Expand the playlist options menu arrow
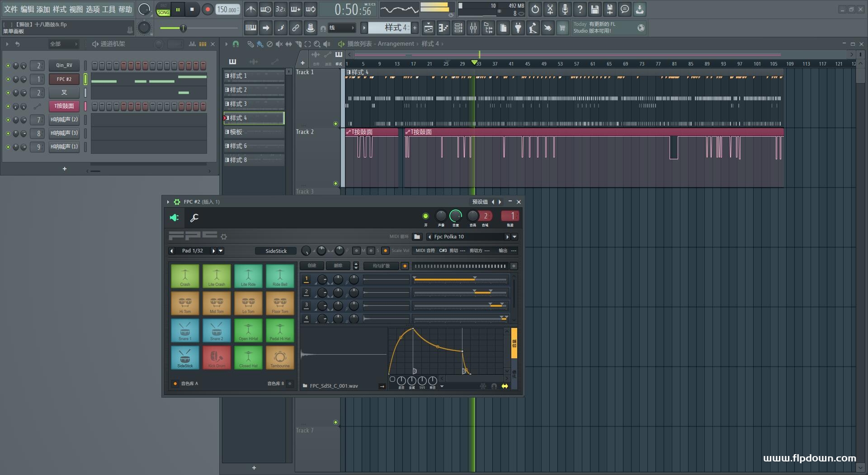This screenshot has width=868, height=475. click(226, 44)
